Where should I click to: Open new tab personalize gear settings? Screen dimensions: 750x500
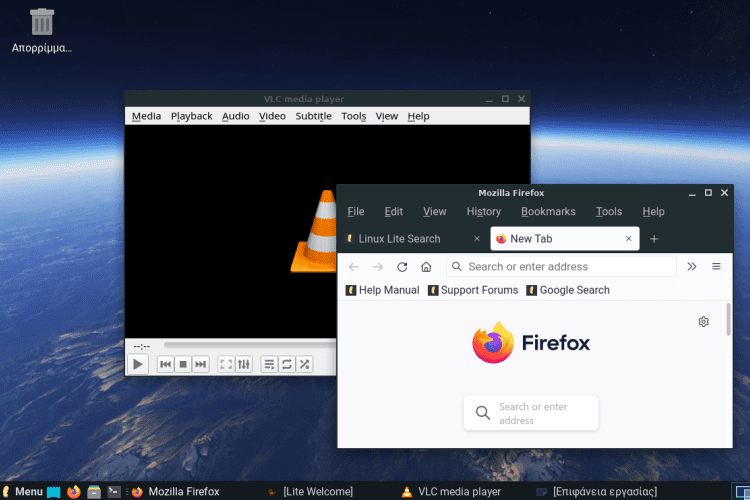point(703,322)
